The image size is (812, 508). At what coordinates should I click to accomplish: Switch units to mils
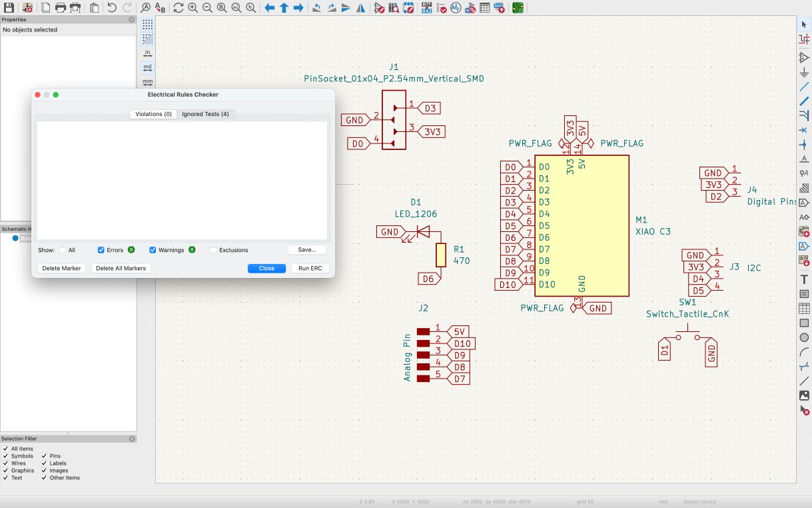pyautogui.click(x=147, y=67)
